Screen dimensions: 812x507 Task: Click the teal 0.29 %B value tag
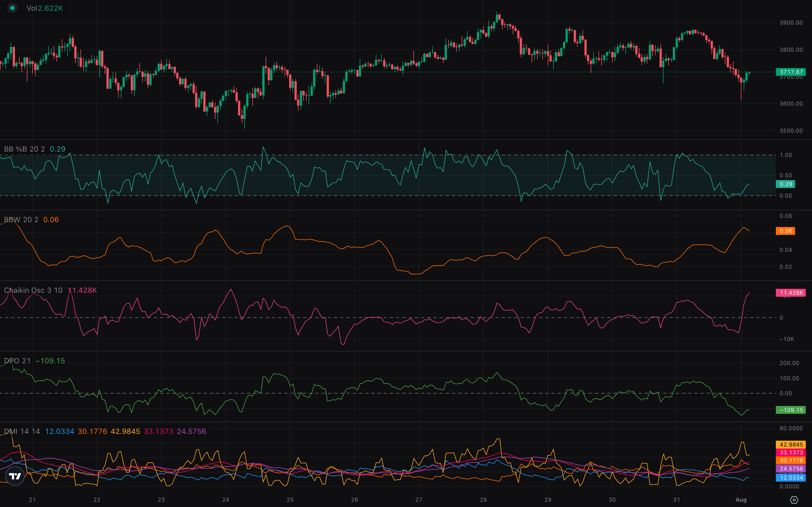click(x=785, y=184)
